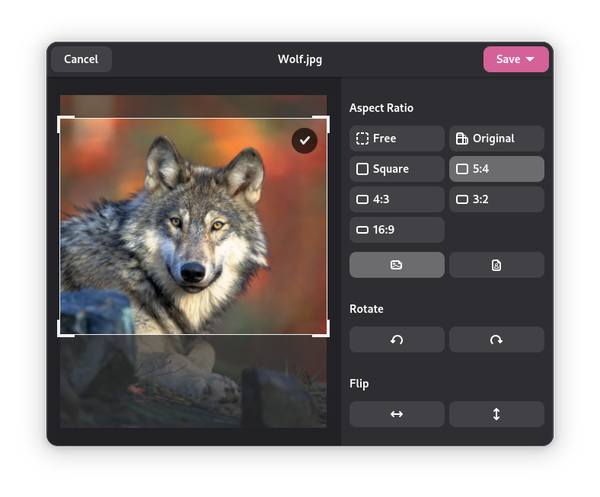
Task: Rotate image clockwise
Action: click(496, 340)
